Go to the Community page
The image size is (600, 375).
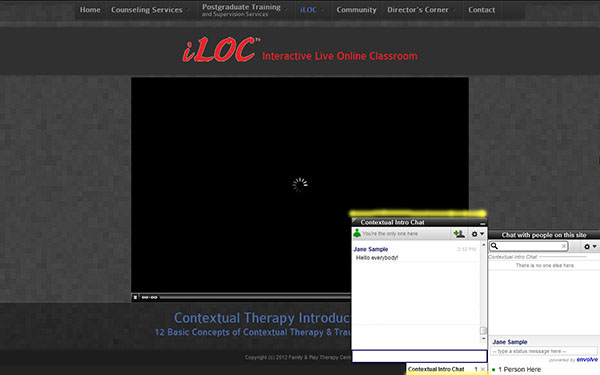coord(356,10)
